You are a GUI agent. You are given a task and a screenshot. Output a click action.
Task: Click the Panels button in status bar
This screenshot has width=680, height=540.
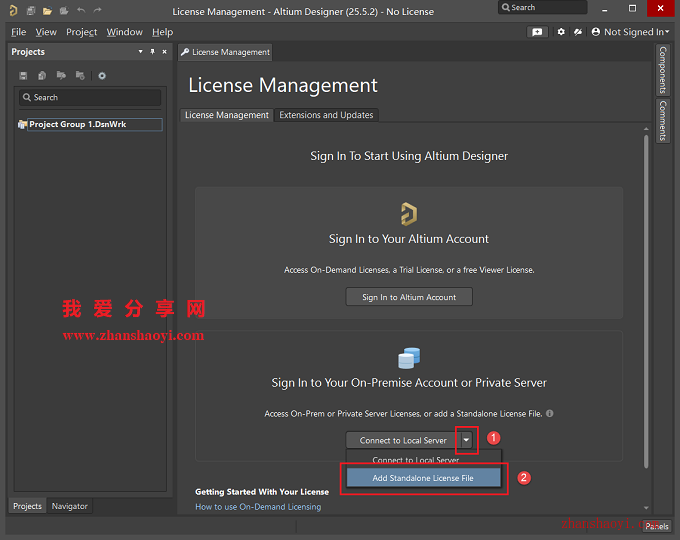(x=657, y=526)
